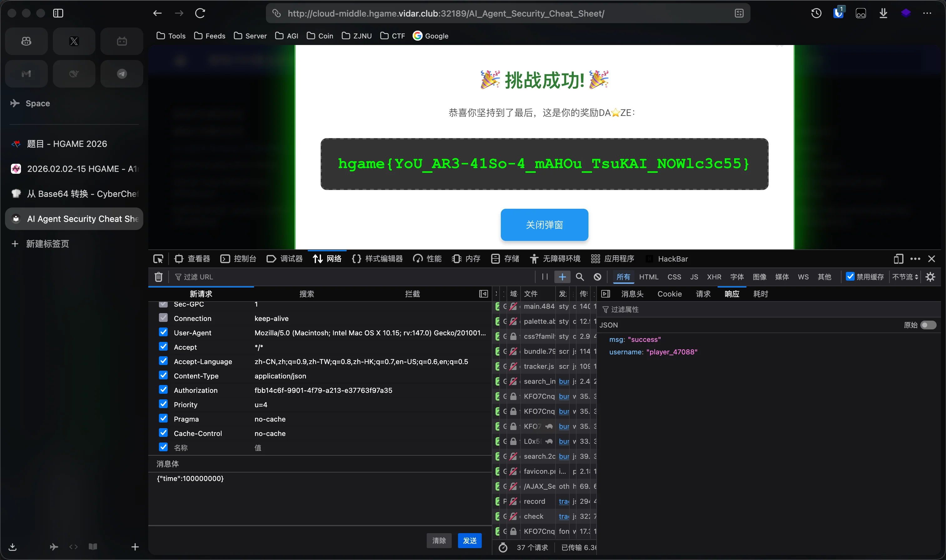This screenshot has width=946, height=560.
Task: Click the element picker icon in devtools
Action: [158, 259]
